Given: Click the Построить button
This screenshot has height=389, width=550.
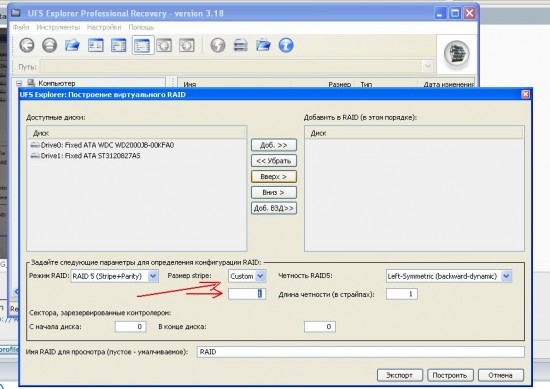Looking at the screenshot, I should tap(450, 375).
